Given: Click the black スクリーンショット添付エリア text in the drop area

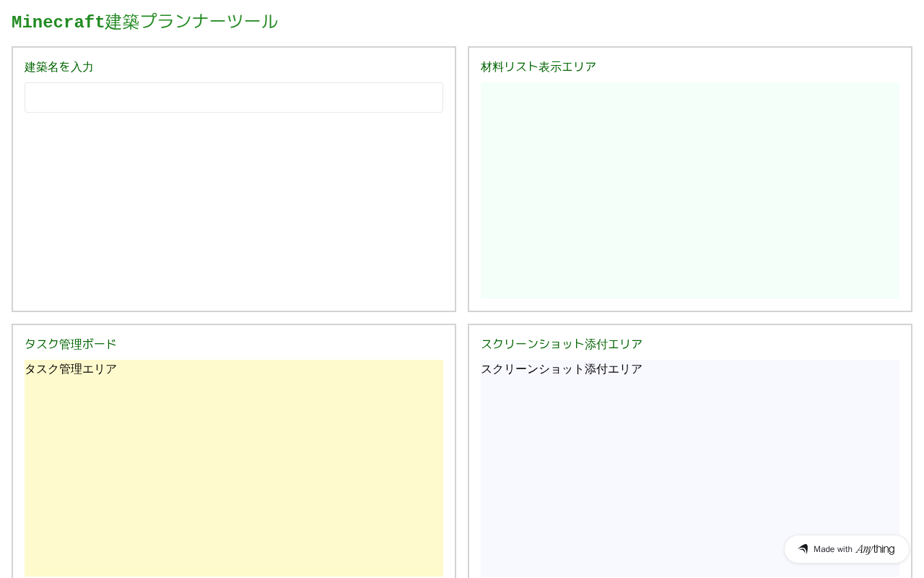Looking at the screenshot, I should point(562,369).
